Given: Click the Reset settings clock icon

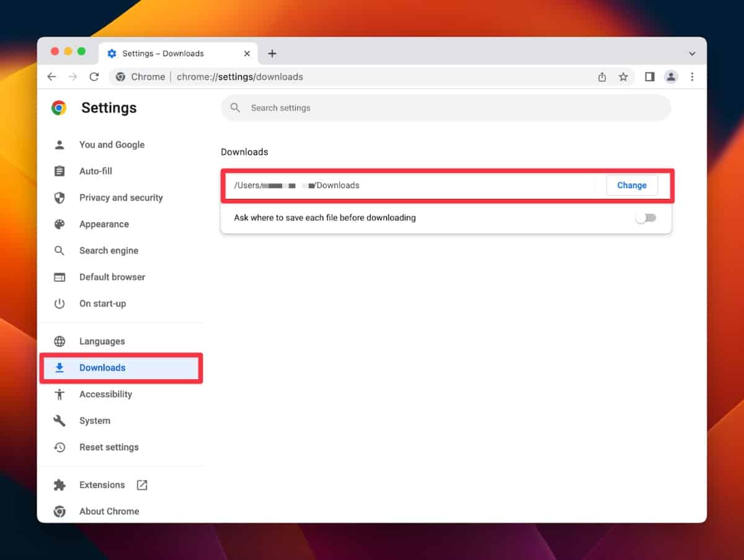Looking at the screenshot, I should [60, 447].
